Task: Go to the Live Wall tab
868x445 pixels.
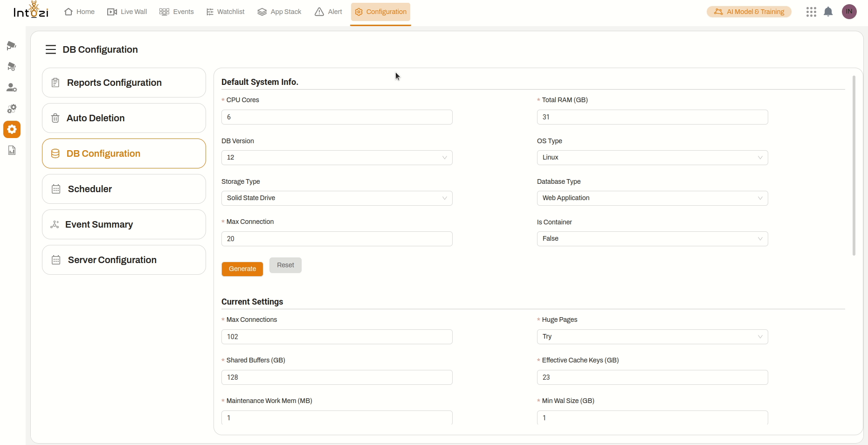Action: click(127, 12)
